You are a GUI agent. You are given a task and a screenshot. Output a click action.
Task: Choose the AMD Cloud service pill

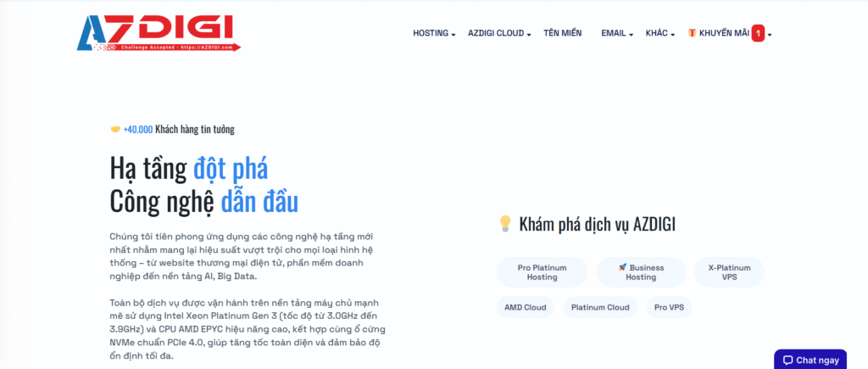click(525, 307)
